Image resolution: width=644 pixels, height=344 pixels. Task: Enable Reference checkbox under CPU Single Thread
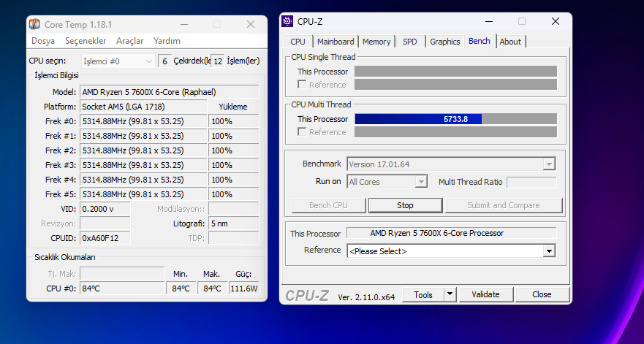[302, 85]
